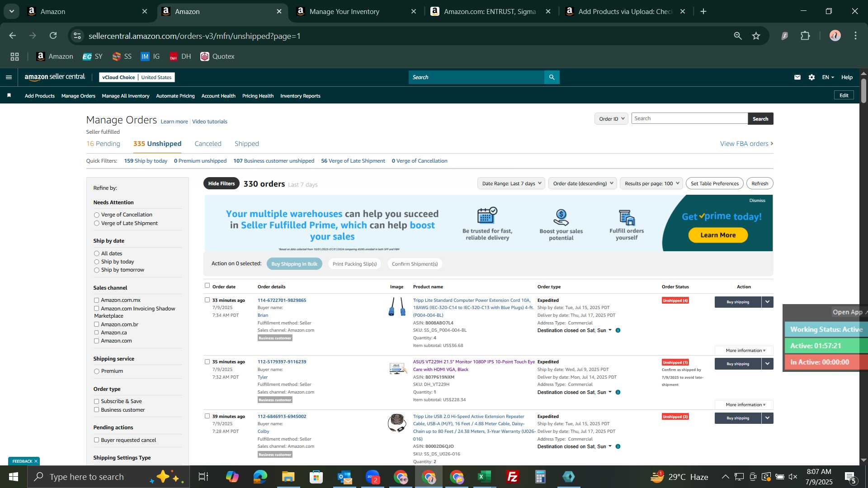Click Set Table Preferences button
This screenshot has width=868, height=488.
point(714,183)
